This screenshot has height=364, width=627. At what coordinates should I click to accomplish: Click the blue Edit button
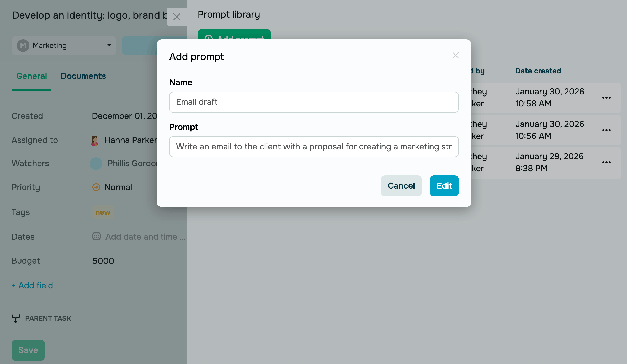coord(444,186)
